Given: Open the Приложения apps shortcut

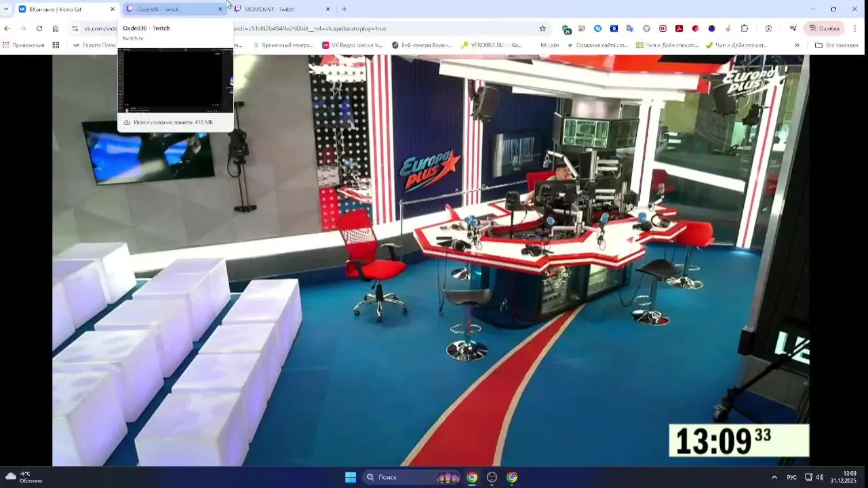Looking at the screenshot, I should (x=24, y=45).
